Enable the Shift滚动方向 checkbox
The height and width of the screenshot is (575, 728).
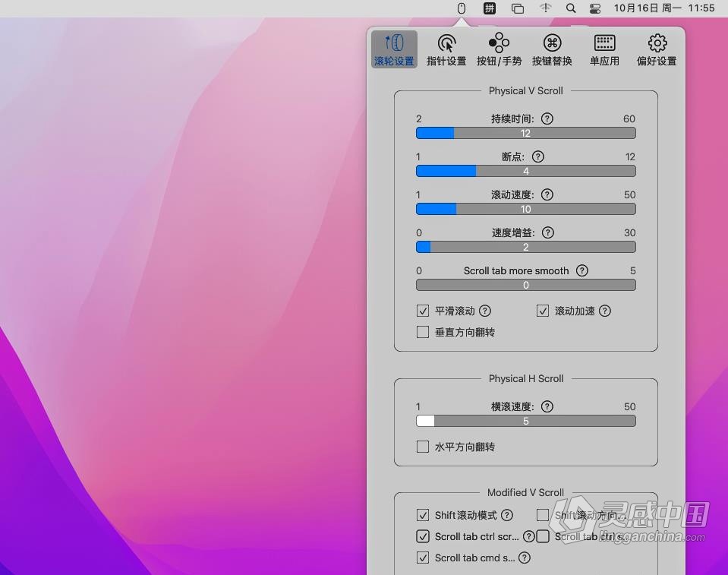pos(543,515)
